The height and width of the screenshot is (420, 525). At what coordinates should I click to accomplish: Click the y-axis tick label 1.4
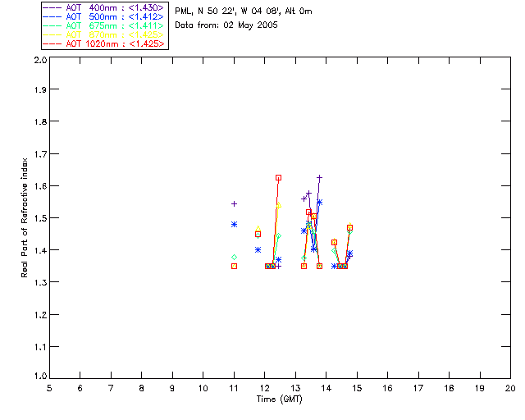(40, 250)
